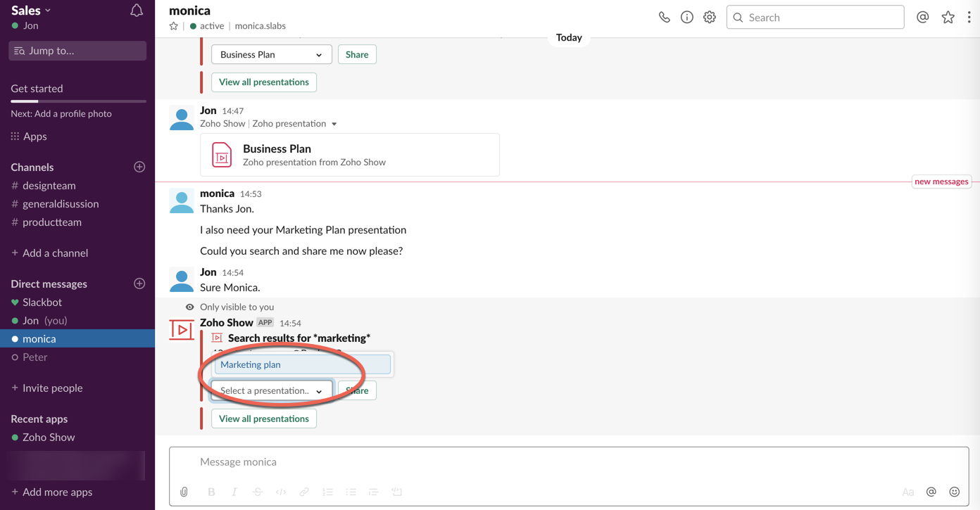Toggle strikethrough formatting in composer
The height and width of the screenshot is (510, 980).
pos(258,492)
